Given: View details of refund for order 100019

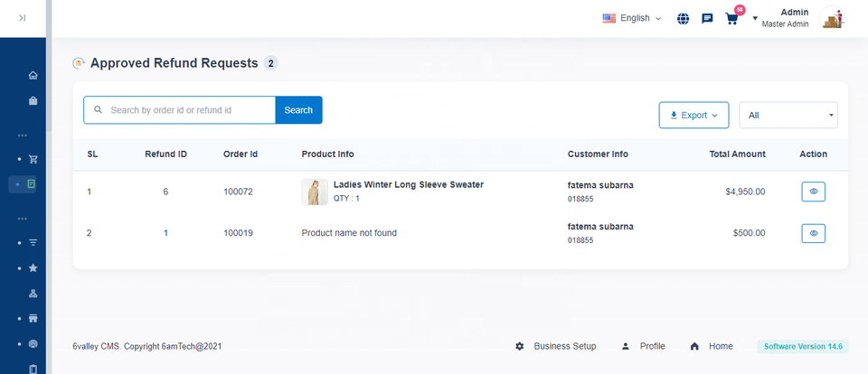Looking at the screenshot, I should coord(813,233).
